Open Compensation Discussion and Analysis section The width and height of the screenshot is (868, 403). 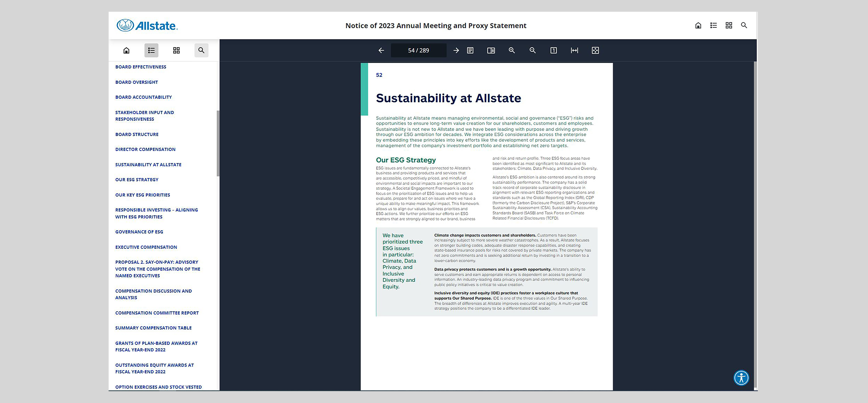[153, 294]
